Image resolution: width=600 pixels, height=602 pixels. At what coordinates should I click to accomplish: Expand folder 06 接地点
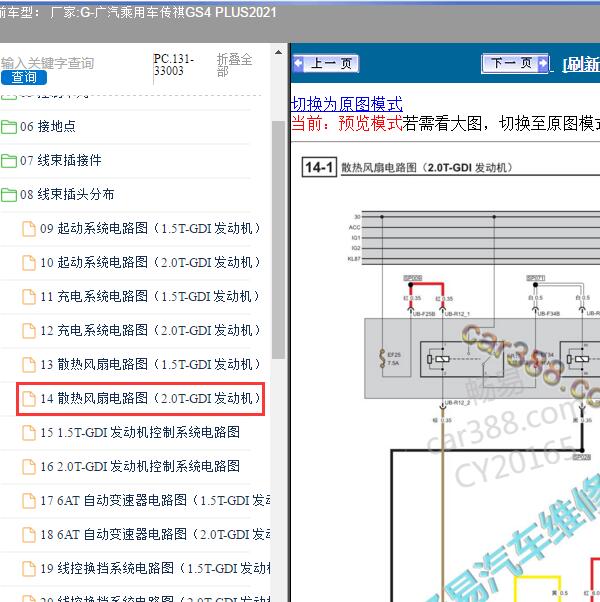[48, 126]
